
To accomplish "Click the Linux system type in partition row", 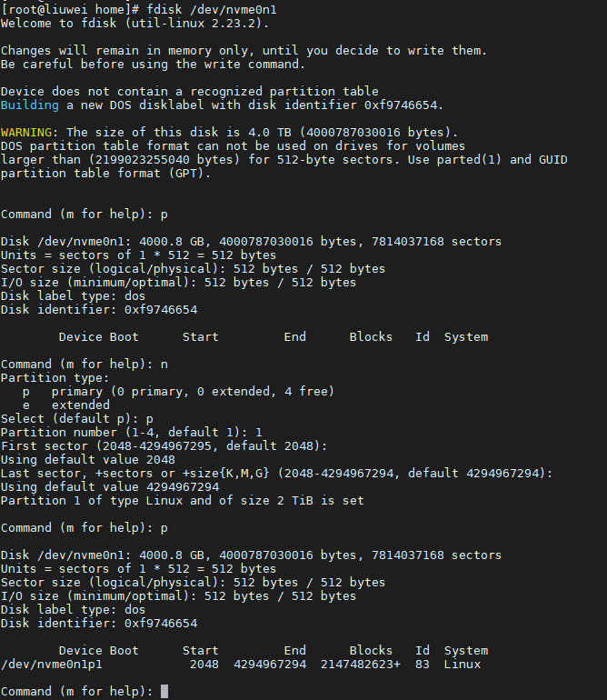I will click(x=462, y=665).
